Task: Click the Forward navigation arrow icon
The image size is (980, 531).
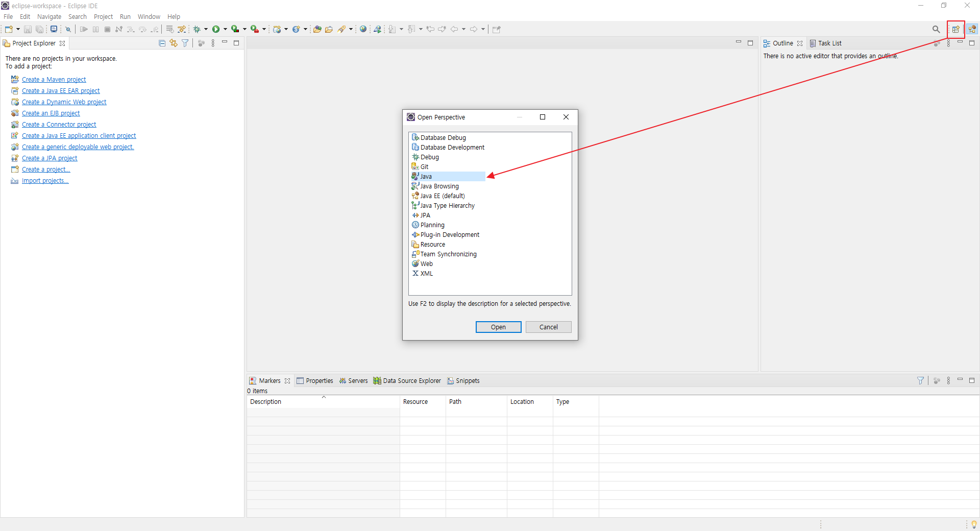Action: point(474,29)
